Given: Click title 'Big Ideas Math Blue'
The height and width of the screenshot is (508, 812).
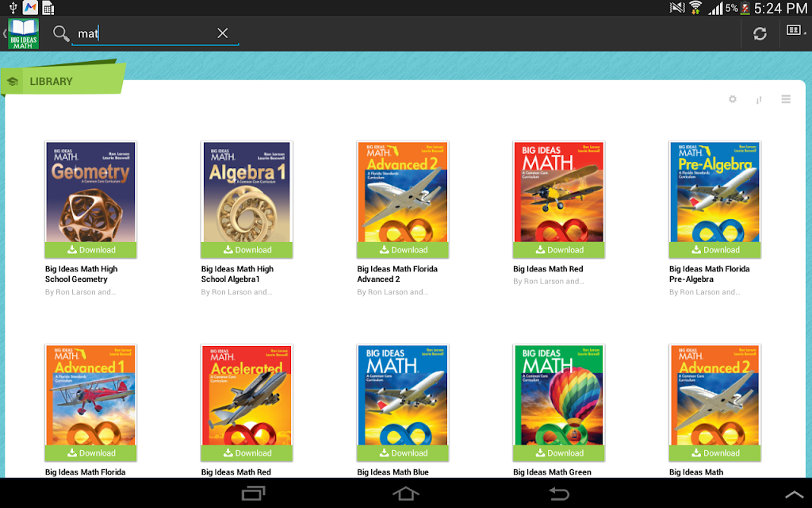Looking at the screenshot, I should pyautogui.click(x=393, y=472).
